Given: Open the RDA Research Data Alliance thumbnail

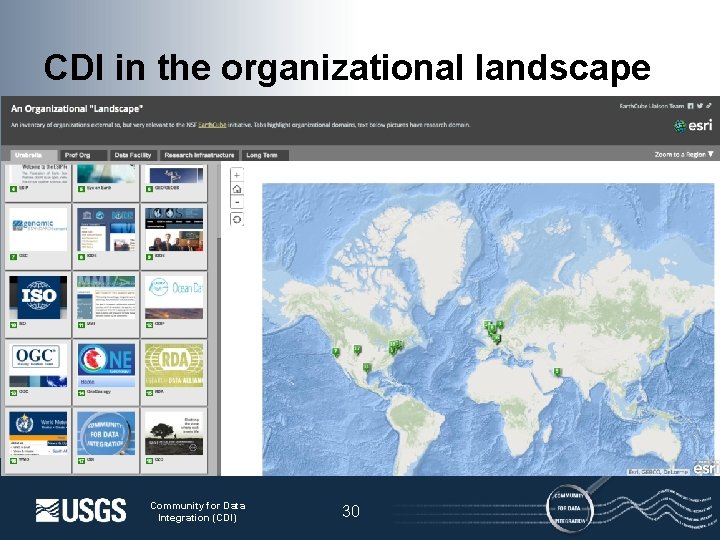Looking at the screenshot, I should click(174, 365).
